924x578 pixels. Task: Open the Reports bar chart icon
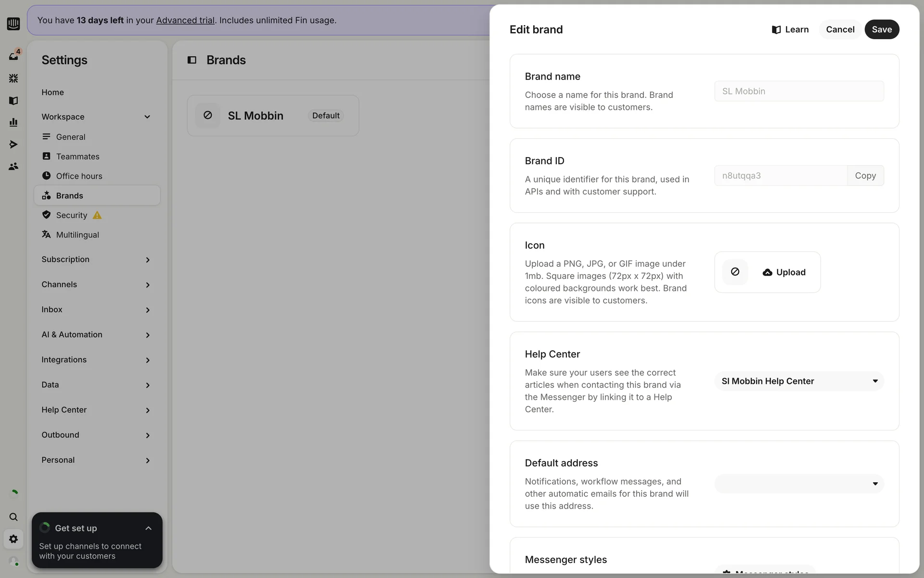tap(13, 122)
